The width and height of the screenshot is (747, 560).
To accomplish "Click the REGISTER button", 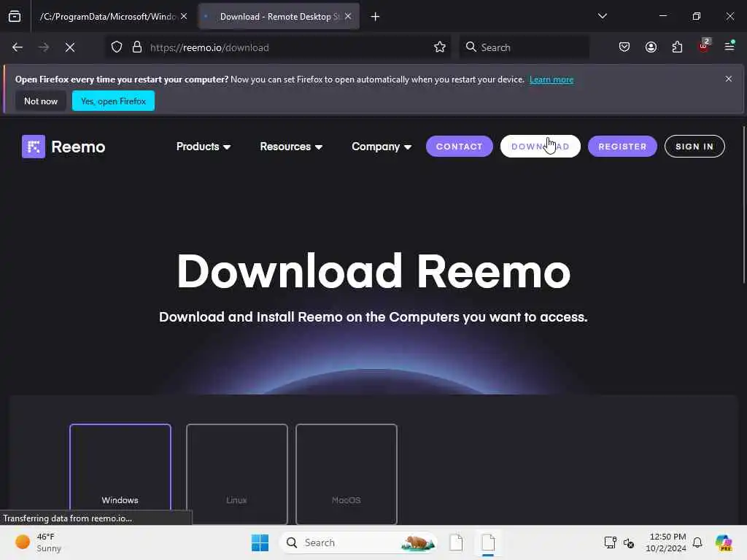I will click(x=622, y=146).
